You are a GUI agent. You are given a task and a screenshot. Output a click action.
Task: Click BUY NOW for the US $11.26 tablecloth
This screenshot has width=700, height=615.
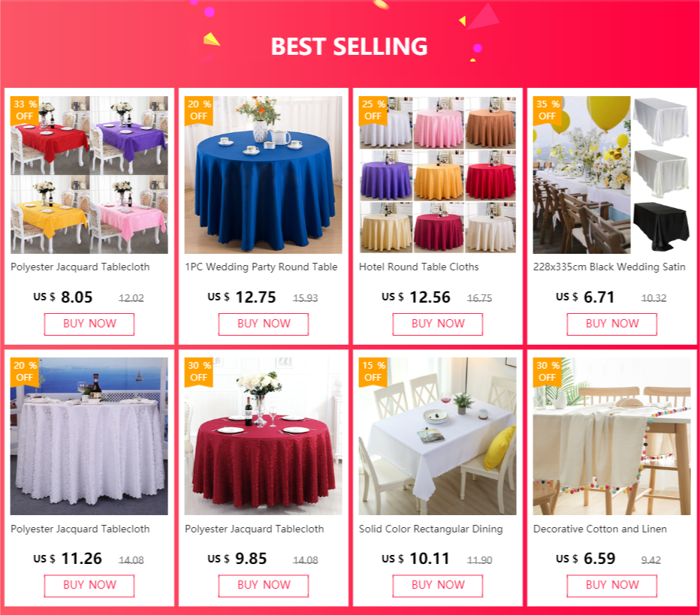point(89,586)
